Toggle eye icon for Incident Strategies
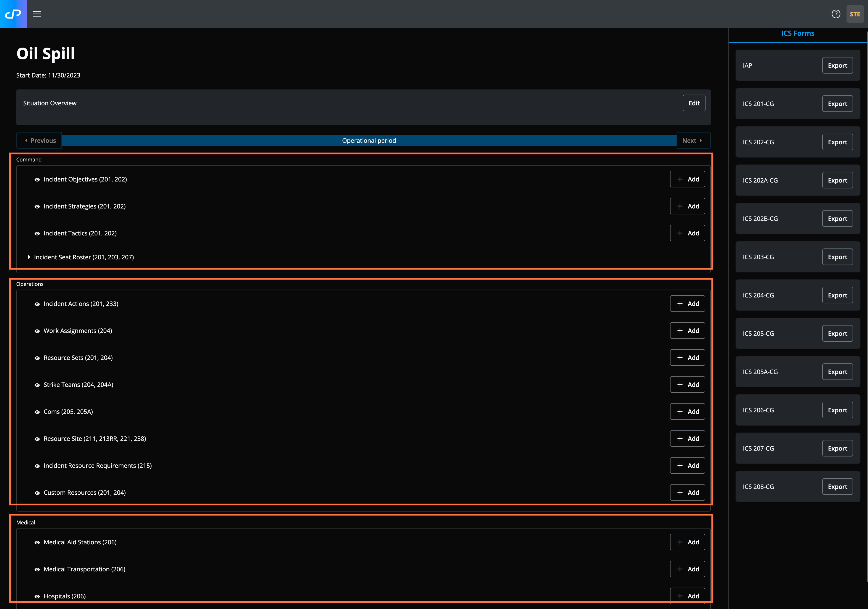The height and width of the screenshot is (609, 868). [37, 206]
